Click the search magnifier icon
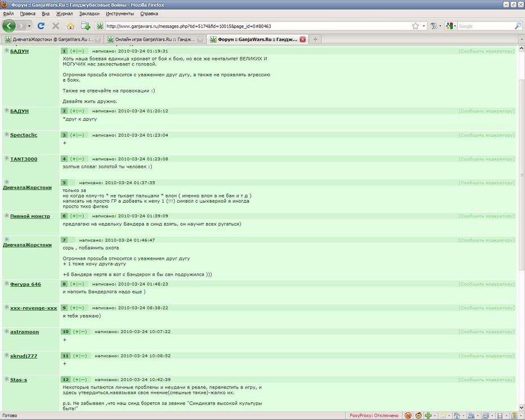The width and height of the screenshot is (525, 420). coord(518,26)
